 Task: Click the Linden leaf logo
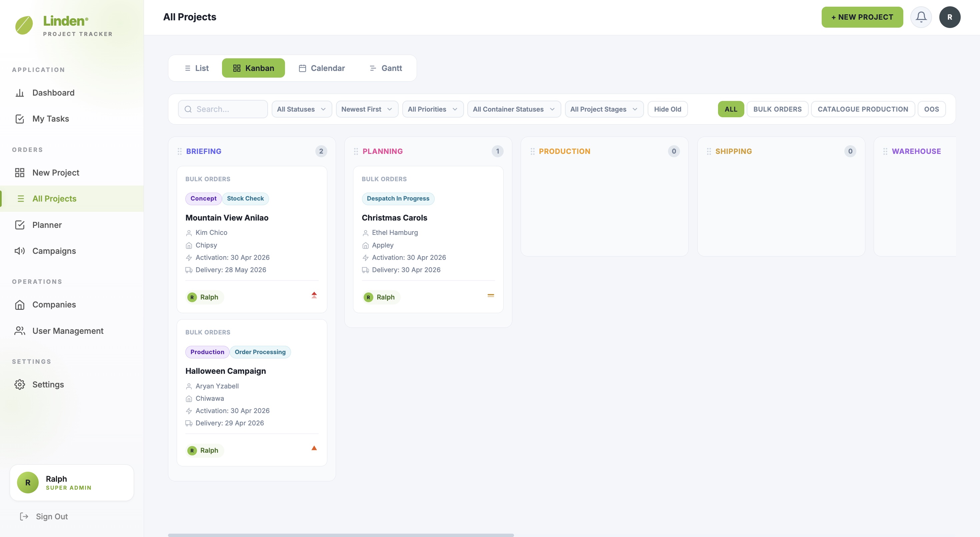point(24,25)
